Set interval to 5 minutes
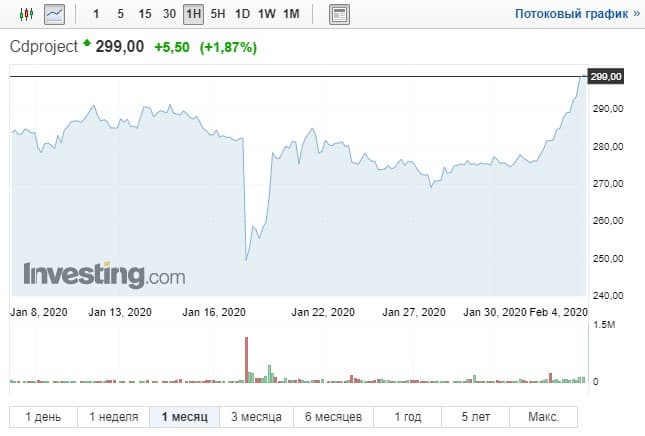This screenshot has width=645, height=436. (x=120, y=15)
